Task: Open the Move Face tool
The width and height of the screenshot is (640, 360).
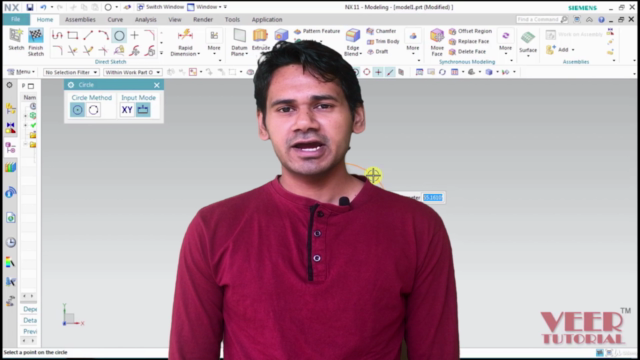Action: tap(437, 42)
